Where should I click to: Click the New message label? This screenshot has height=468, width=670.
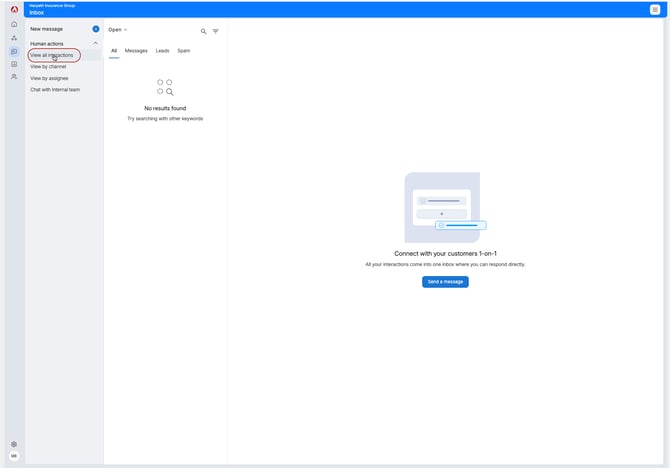47,29
